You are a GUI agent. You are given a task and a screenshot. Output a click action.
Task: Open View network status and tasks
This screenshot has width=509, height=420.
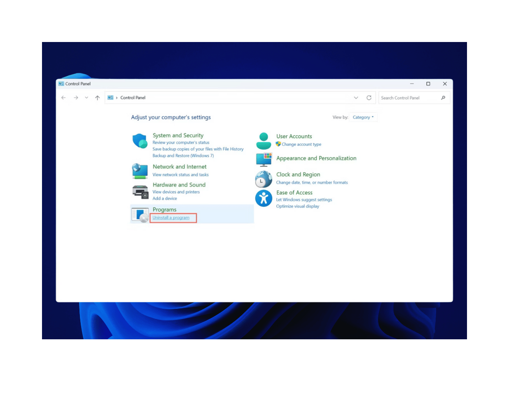(x=180, y=175)
